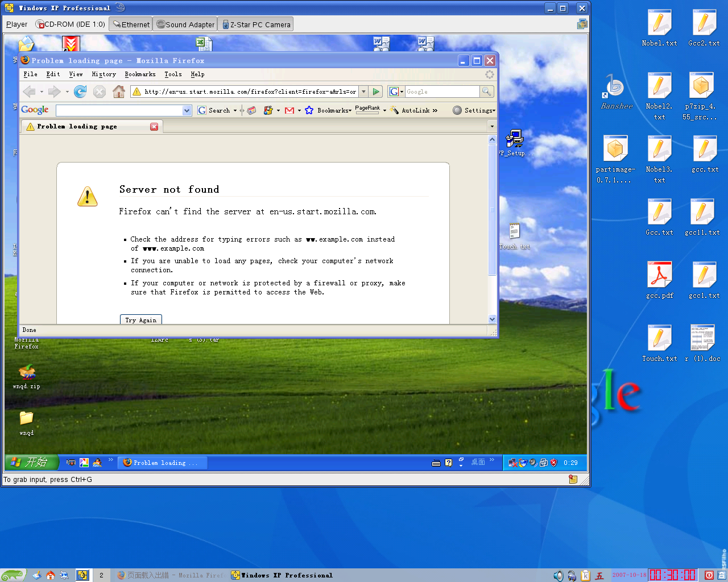Toggle the Sound Adapter device
Viewport: 728px width, 582px height.
[185, 24]
